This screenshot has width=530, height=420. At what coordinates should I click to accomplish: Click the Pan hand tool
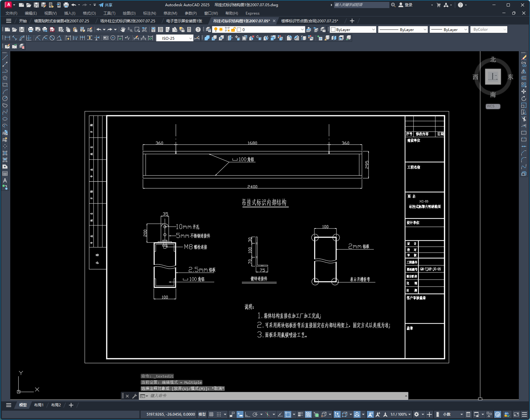click(x=123, y=29)
